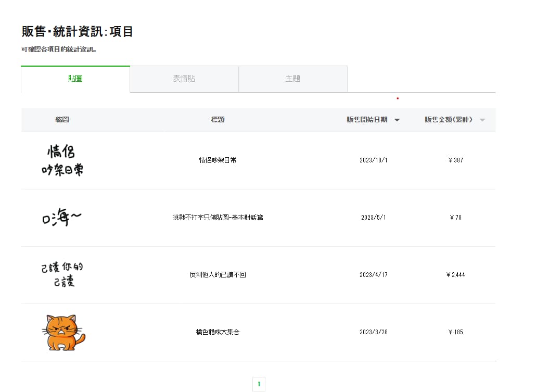The height and width of the screenshot is (392, 549).
Task: Open the 情侶吵架日常 title
Action: (218, 160)
